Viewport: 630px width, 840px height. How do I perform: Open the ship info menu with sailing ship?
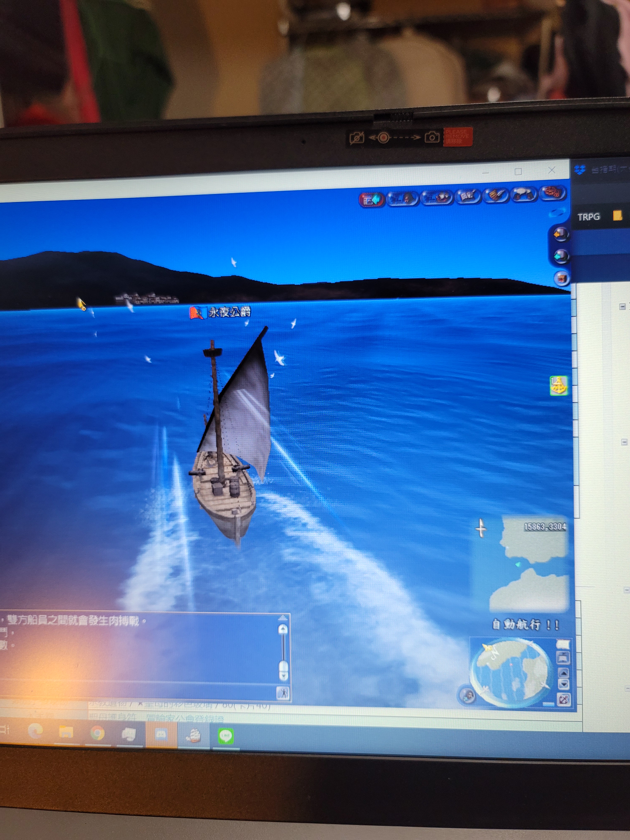coord(437,197)
